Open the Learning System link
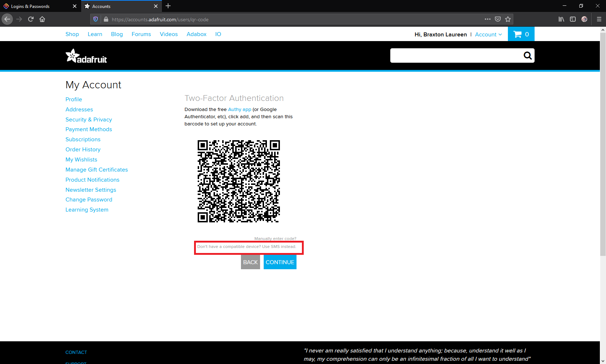 [87, 210]
